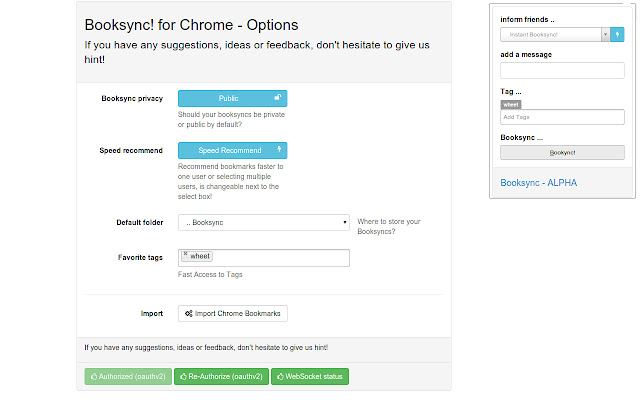The height and width of the screenshot is (400, 640).
Task: Open Instant Booksync friends dropdown in popup
Action: tap(555, 35)
